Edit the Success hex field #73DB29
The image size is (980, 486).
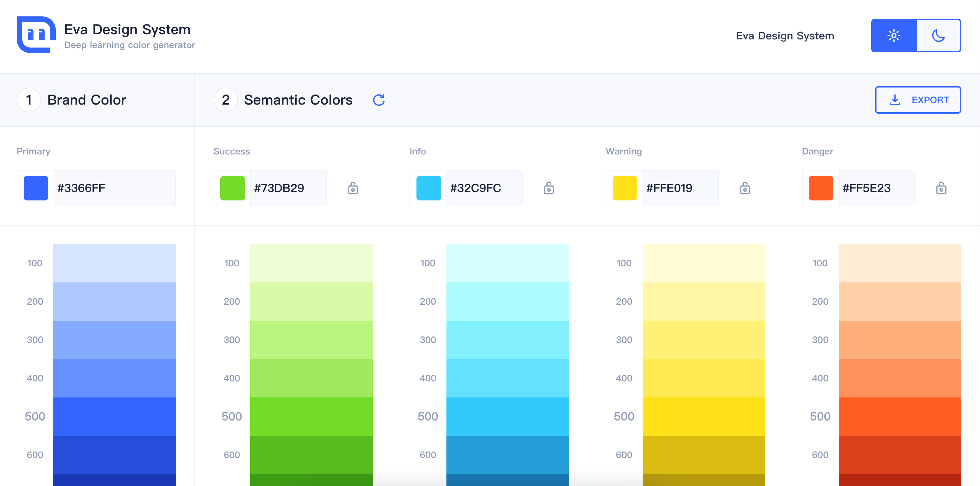288,188
